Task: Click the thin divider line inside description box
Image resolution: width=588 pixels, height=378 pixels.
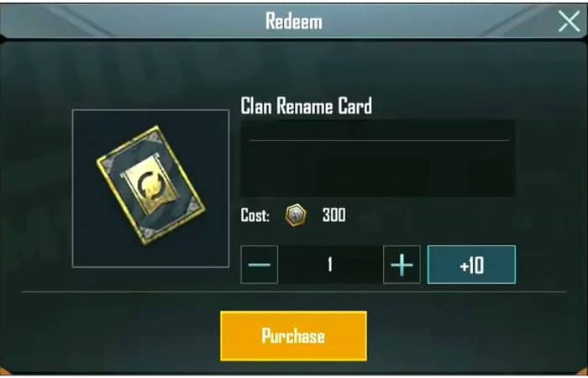Action: click(x=379, y=140)
